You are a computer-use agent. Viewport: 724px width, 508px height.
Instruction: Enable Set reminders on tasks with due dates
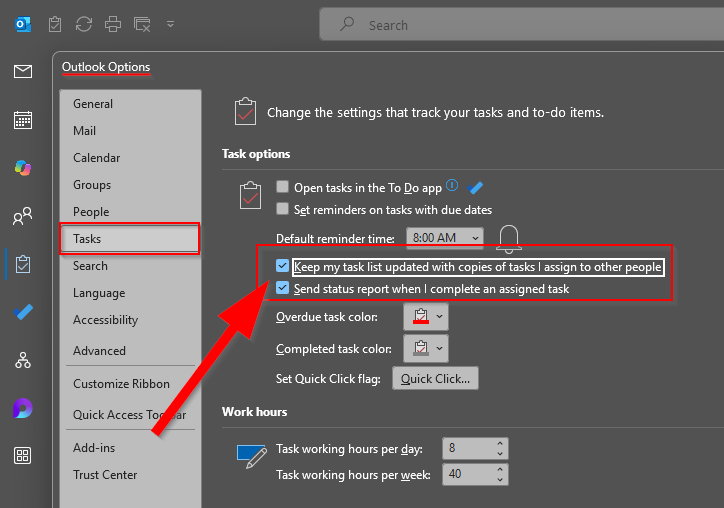click(x=282, y=209)
